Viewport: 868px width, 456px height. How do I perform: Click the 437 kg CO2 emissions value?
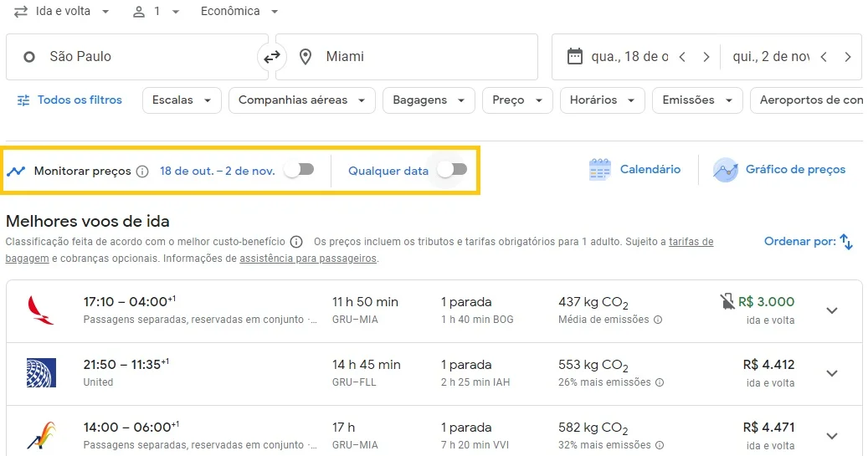(x=593, y=303)
